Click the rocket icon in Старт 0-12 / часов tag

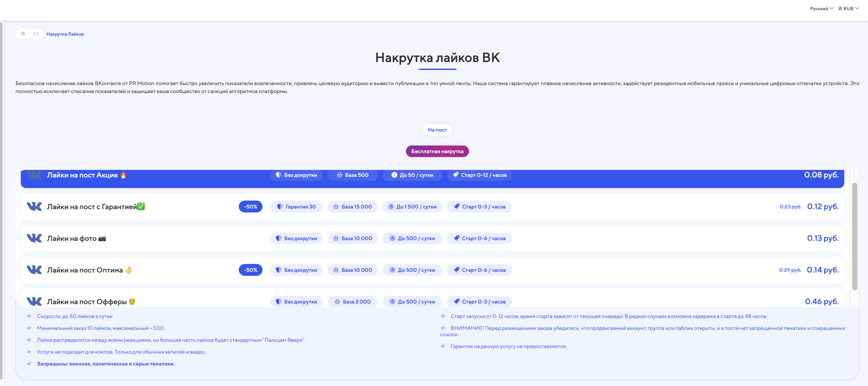[x=455, y=175]
